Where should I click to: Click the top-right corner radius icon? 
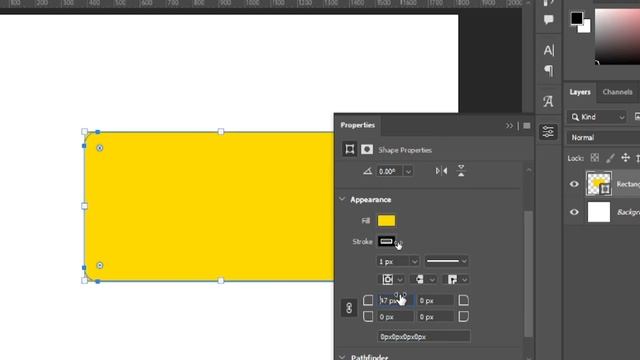coord(463,300)
